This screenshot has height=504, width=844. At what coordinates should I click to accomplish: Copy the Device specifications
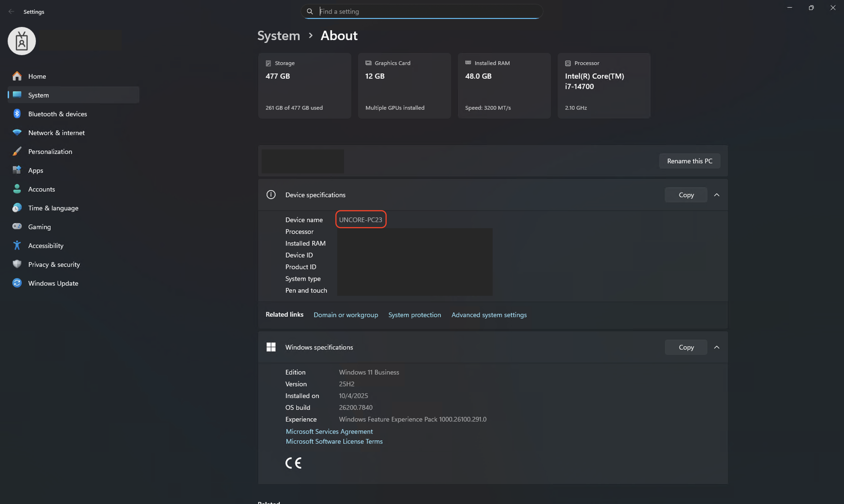[686, 195]
